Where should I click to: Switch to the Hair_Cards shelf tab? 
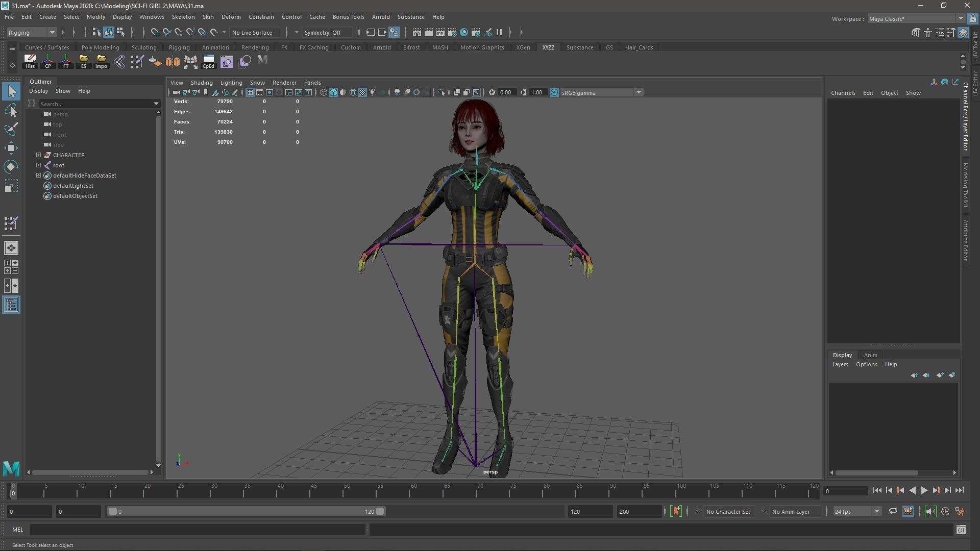click(639, 47)
